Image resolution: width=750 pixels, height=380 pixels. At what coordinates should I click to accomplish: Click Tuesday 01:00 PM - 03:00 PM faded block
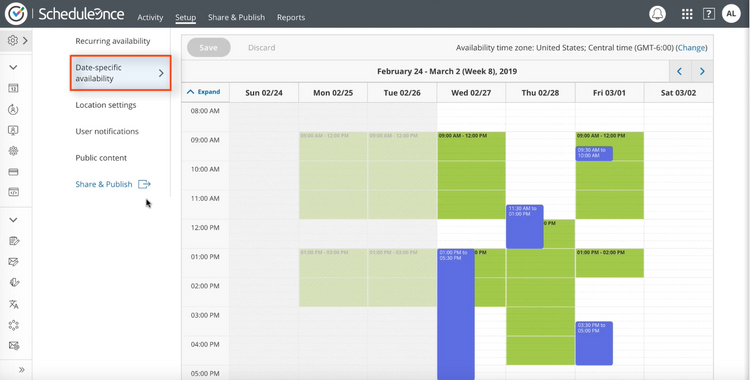[402, 278]
